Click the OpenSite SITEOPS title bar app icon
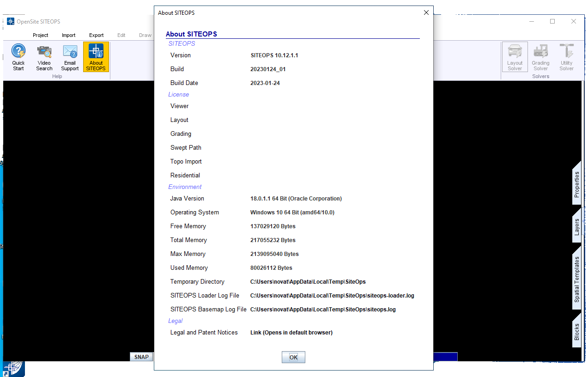Screen dimensions: 588x377 pos(11,21)
